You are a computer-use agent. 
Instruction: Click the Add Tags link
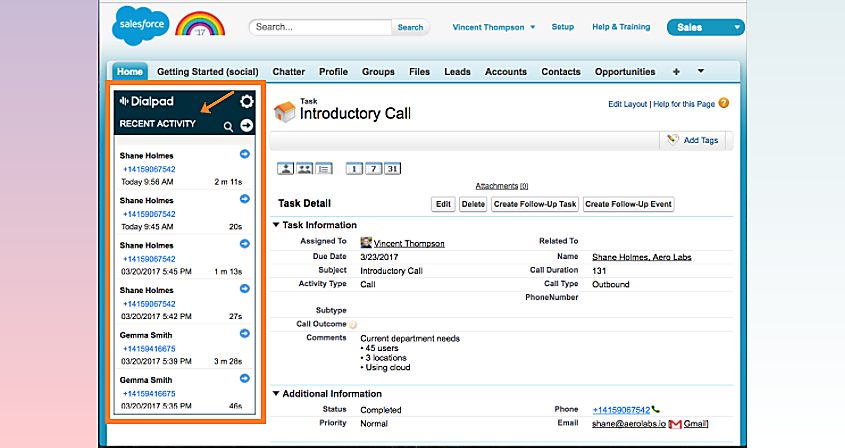coord(701,140)
